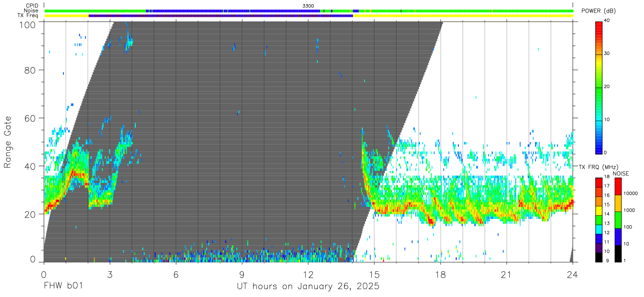Click the UT hours on January 26, 2025 label
Viewport: 644px width, 297px height.
click(308, 287)
